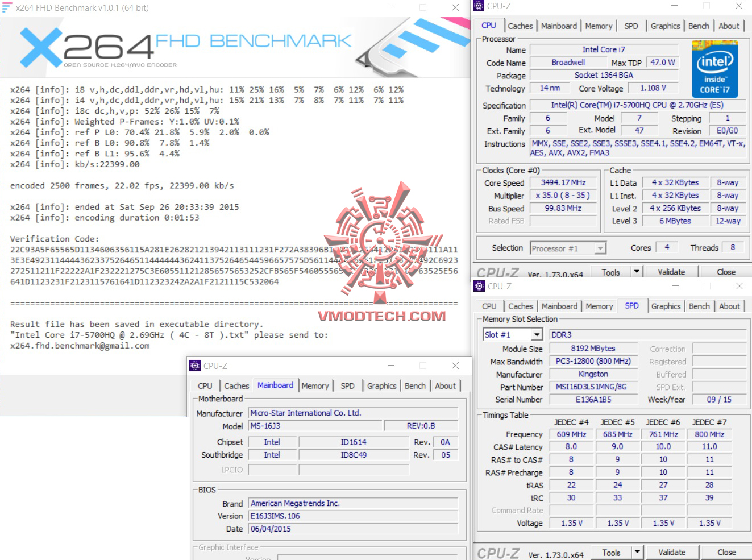Click the part number "MSI16D3LS1MNG/8G"
Screen dimensions: 752x560
(x=593, y=387)
